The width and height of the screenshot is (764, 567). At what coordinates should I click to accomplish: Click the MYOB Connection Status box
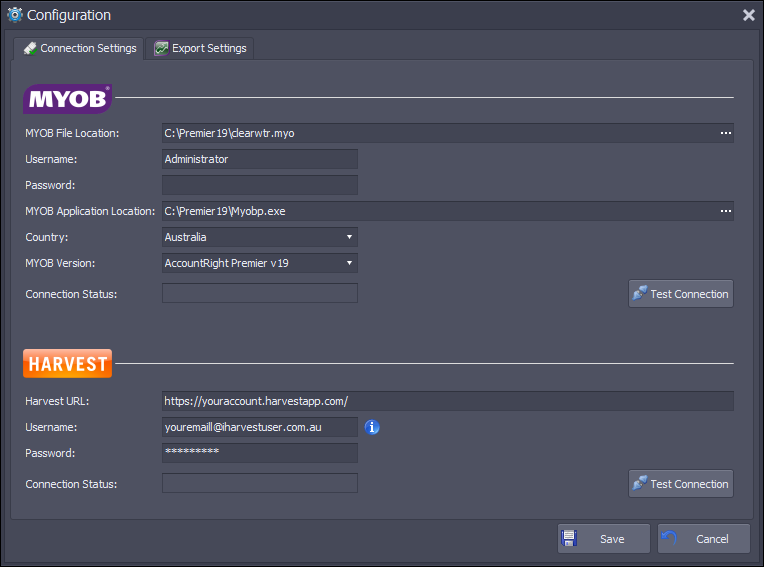point(260,293)
